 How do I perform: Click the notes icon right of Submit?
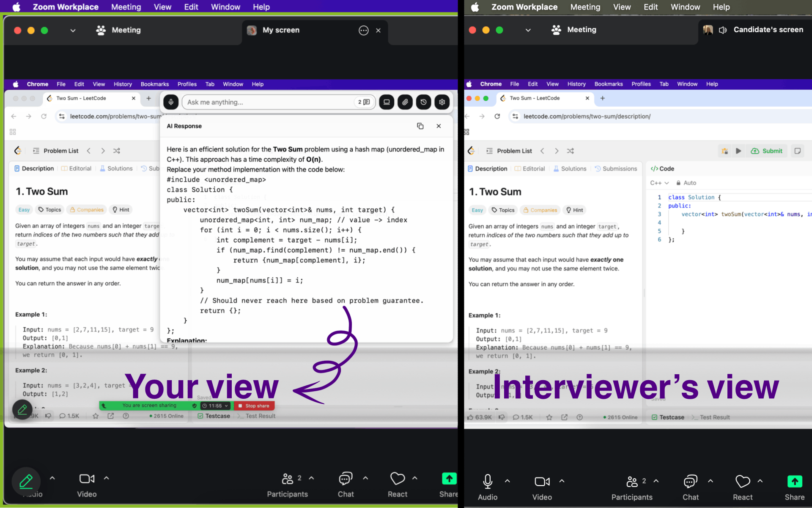point(798,151)
